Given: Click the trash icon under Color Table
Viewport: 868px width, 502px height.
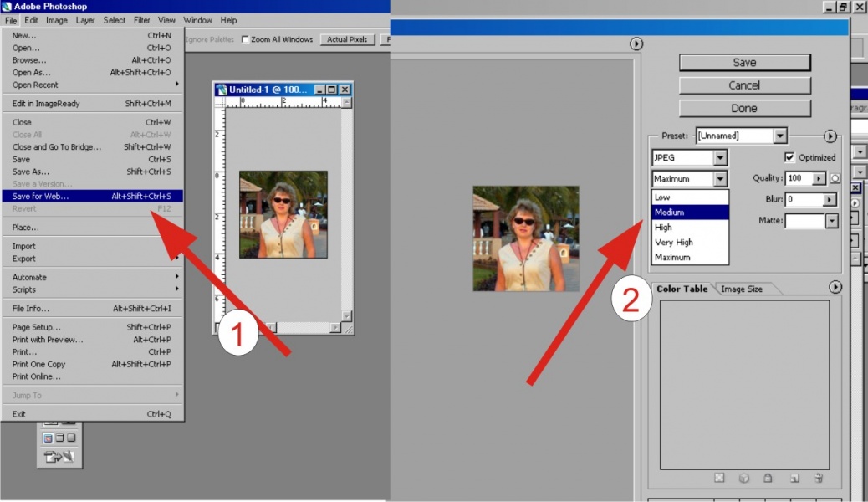Looking at the screenshot, I should [x=819, y=478].
